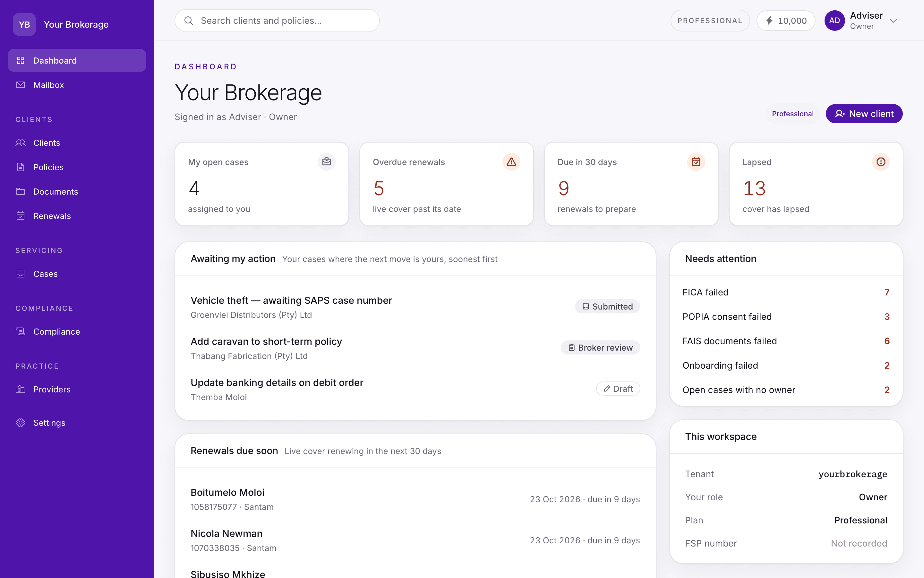Image resolution: width=924 pixels, height=578 pixels.
Task: Click the yourbrokerage tenant value
Action: [x=852, y=474]
